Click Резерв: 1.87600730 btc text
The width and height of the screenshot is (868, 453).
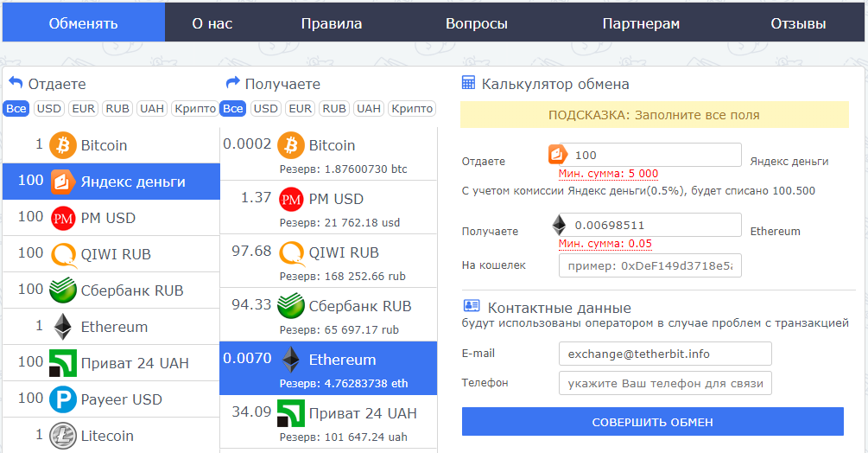(343, 169)
